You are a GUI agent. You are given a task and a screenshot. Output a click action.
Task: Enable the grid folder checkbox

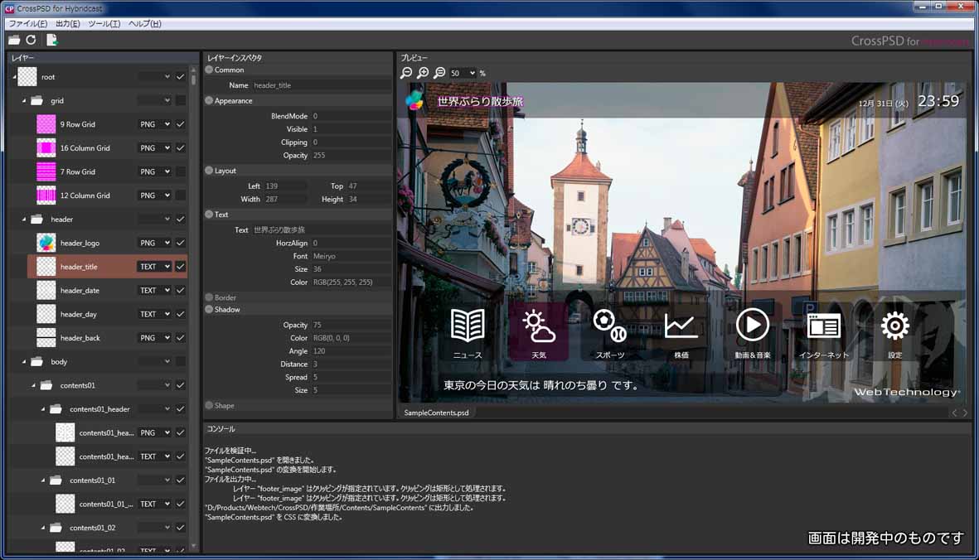(181, 100)
